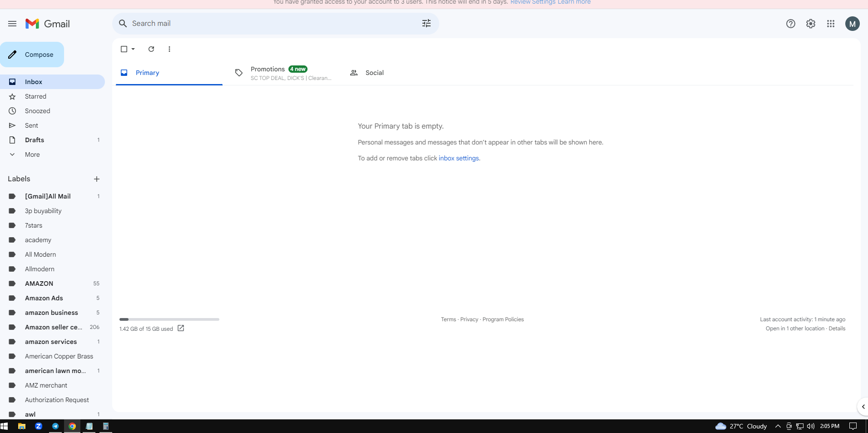Follow the inbox settings link

pos(459,158)
